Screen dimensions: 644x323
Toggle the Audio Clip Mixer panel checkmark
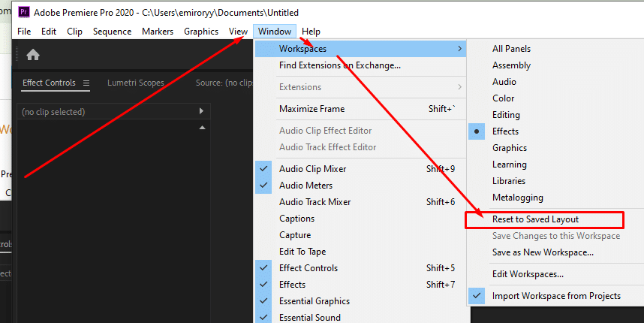click(x=263, y=169)
